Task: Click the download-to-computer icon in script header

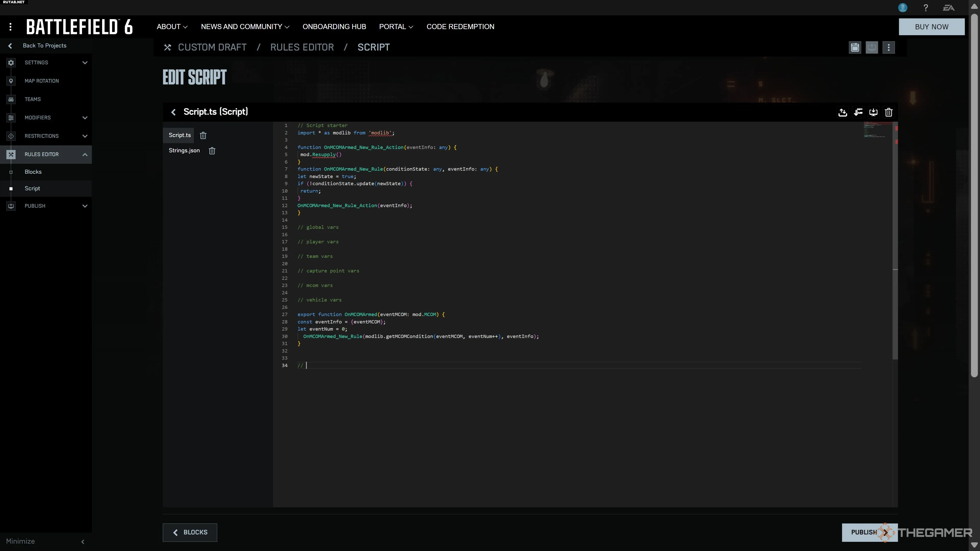Action: [873, 112]
